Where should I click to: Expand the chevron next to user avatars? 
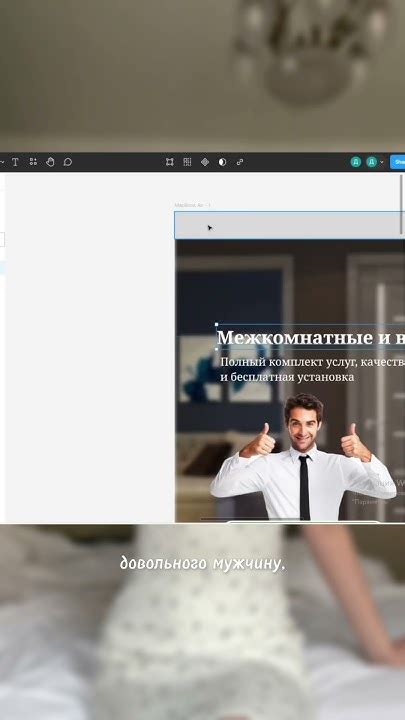[382, 162]
